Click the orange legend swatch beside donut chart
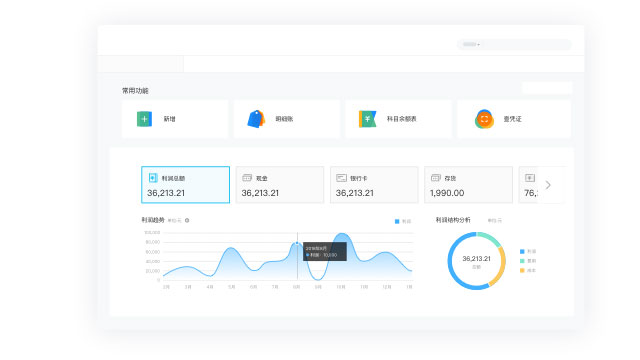 coord(522,270)
